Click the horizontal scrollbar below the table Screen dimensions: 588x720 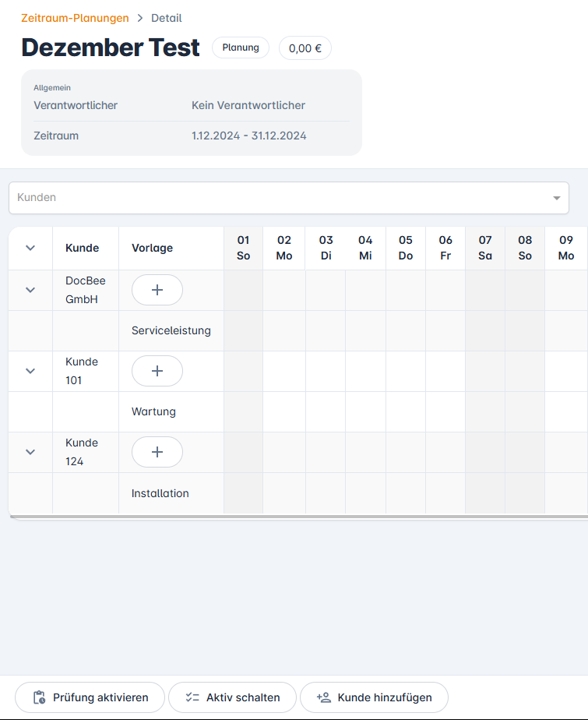[298, 516]
